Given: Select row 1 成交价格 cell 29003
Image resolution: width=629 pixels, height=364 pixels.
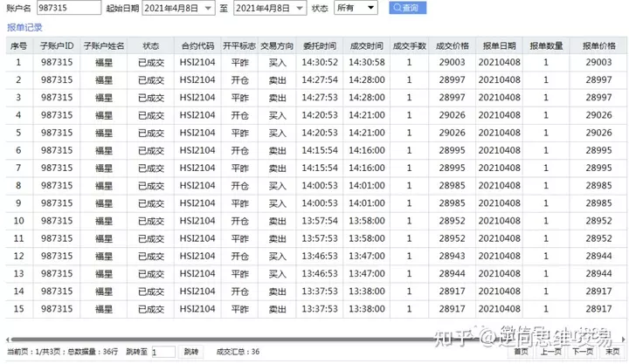Looking at the screenshot, I should coord(453,62).
